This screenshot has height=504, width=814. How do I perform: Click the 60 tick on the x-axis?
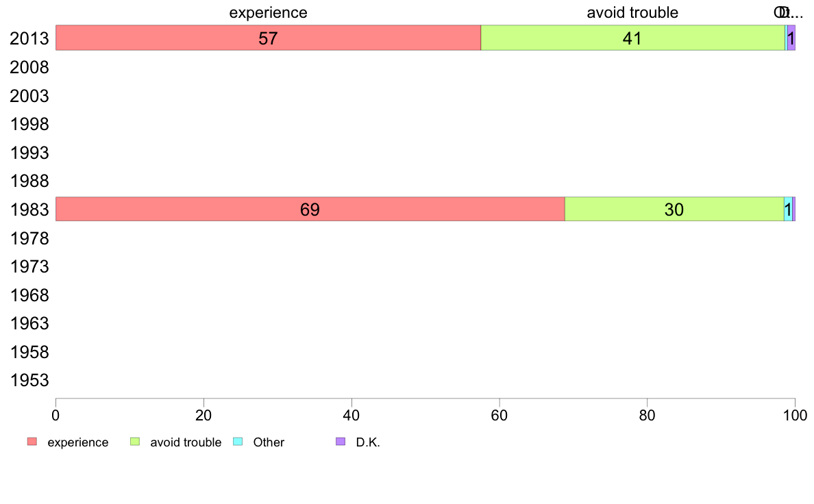pos(500,415)
